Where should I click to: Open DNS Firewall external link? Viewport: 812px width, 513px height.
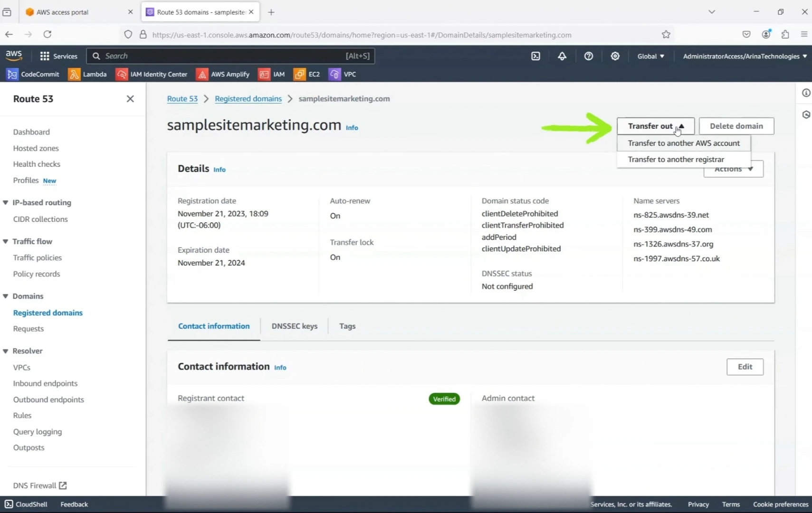tap(40, 485)
